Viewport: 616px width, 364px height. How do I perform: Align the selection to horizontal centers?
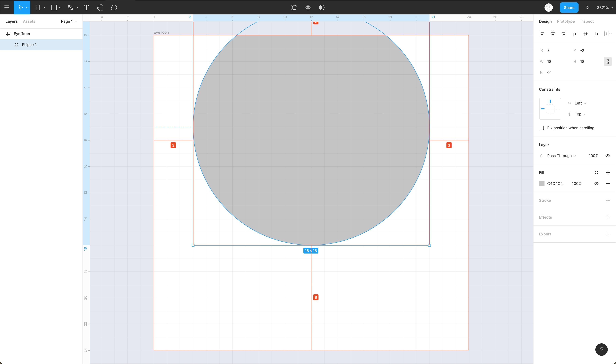tap(553, 34)
